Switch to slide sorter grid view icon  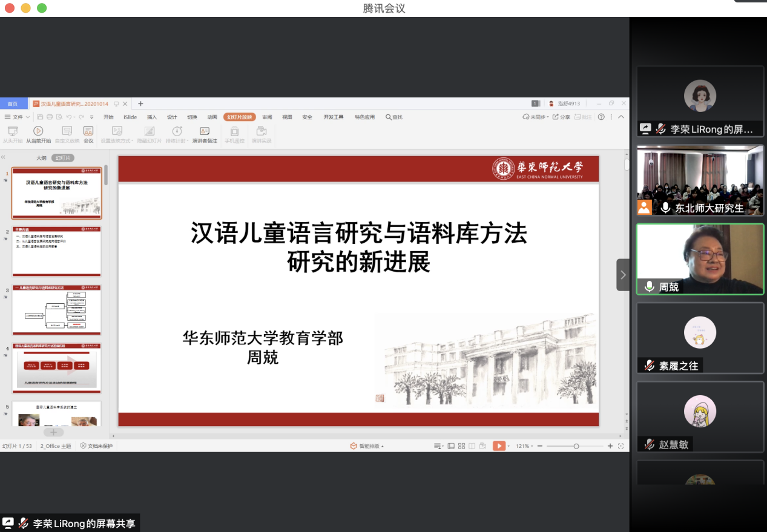point(461,446)
